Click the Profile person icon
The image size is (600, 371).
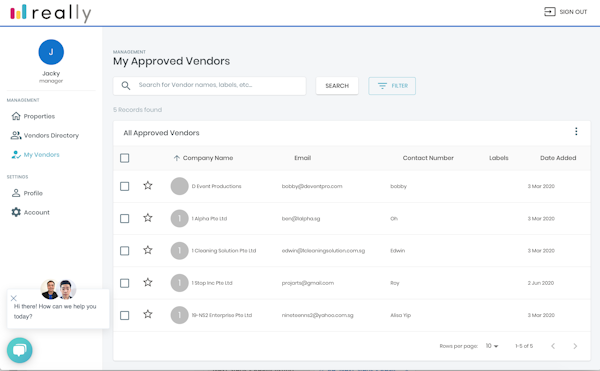point(16,193)
